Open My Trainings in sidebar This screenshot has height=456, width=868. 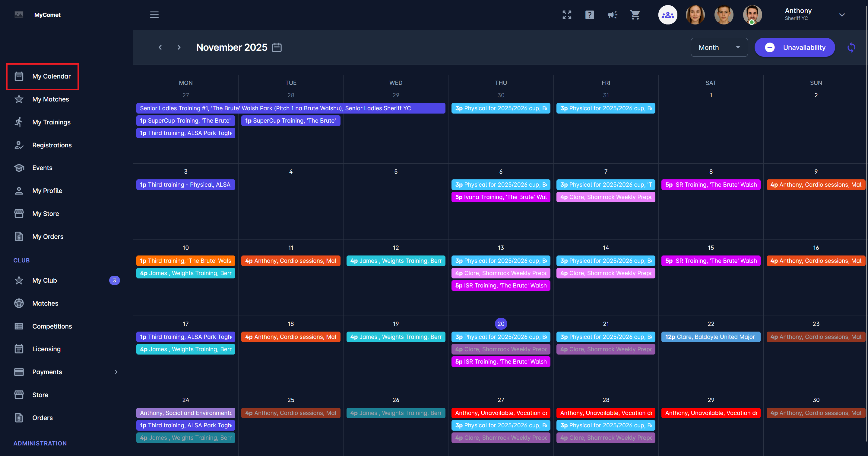tap(51, 122)
